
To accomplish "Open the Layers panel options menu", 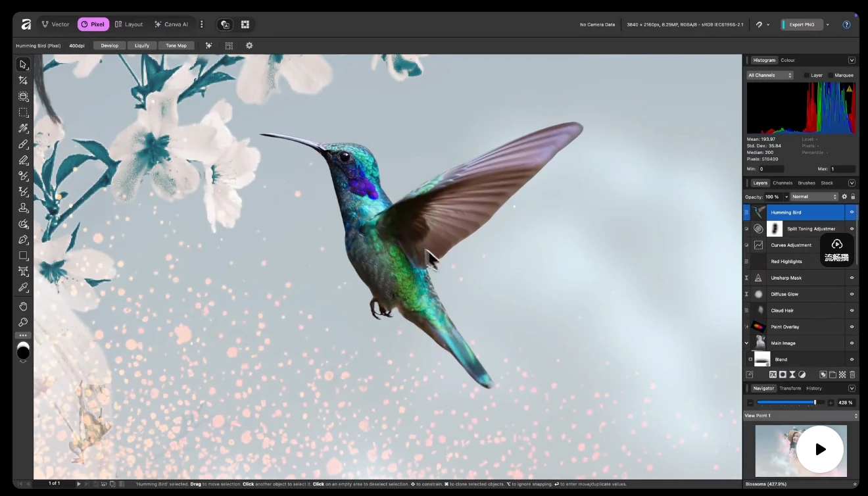I will pos(852,183).
